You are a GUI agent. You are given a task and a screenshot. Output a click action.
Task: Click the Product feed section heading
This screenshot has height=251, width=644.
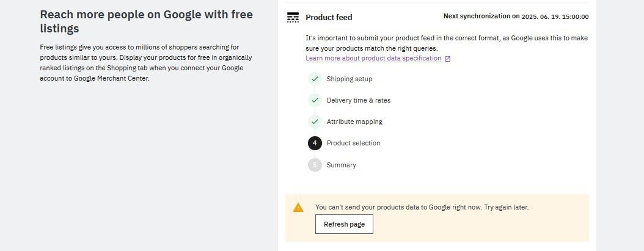[x=329, y=17]
